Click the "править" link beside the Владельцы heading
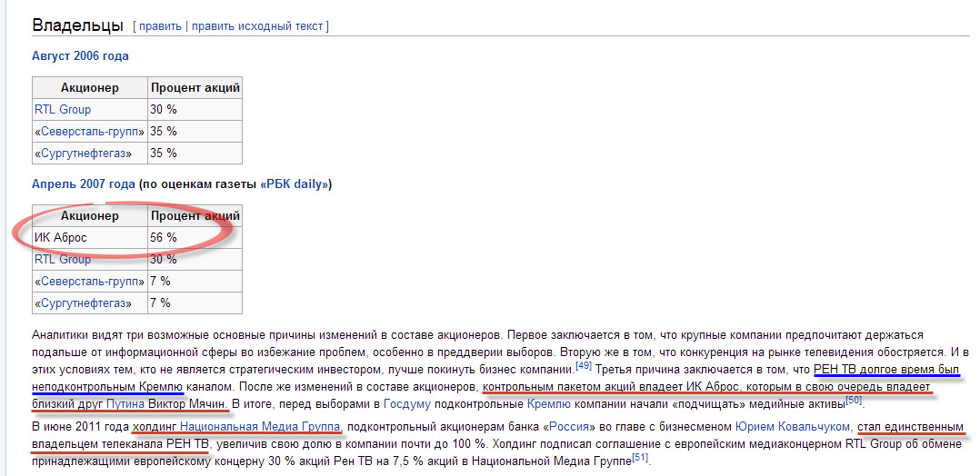 [160, 26]
